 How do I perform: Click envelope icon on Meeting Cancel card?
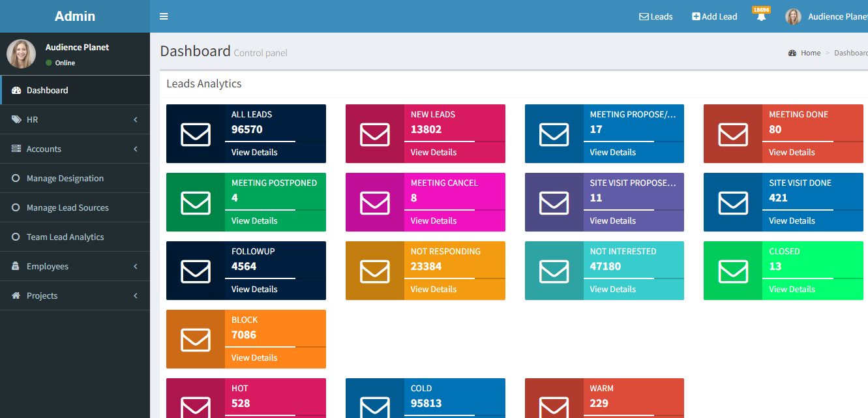[x=375, y=203]
